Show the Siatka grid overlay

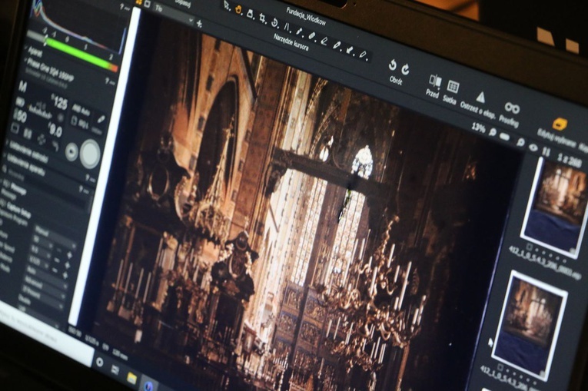point(453,86)
